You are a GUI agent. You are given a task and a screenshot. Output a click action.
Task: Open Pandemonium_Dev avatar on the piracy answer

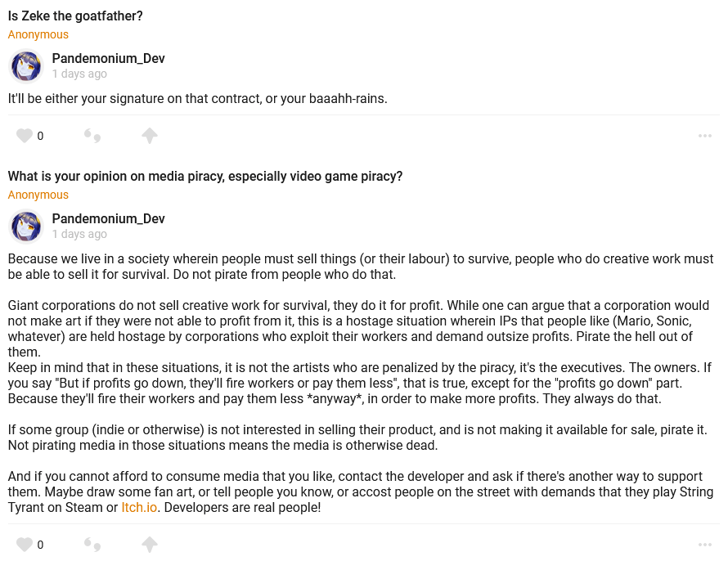[26, 227]
